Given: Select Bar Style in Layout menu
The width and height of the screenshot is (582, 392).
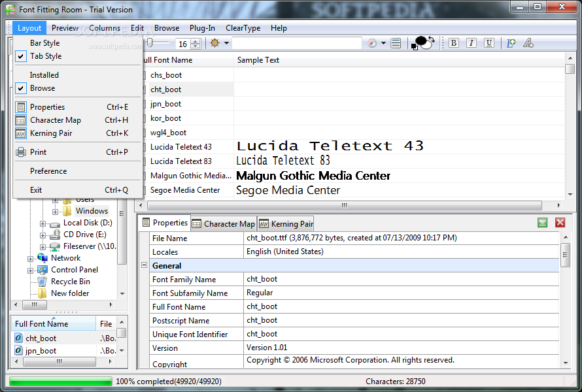Looking at the screenshot, I should pos(78,43).
